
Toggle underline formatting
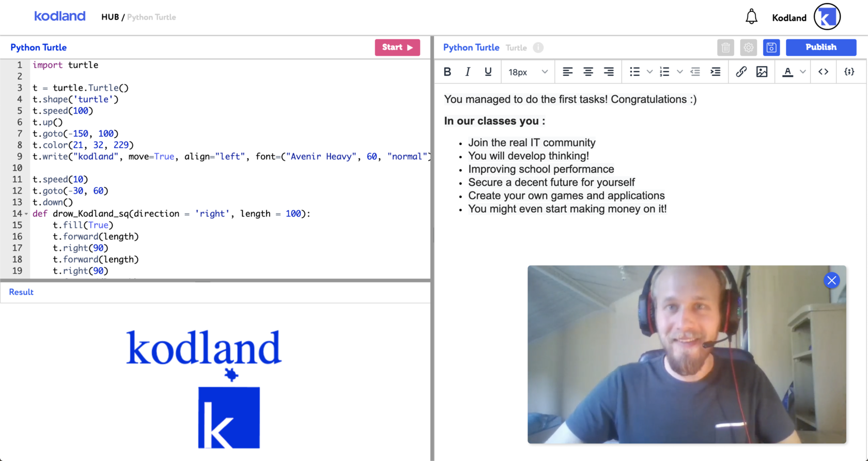click(488, 72)
